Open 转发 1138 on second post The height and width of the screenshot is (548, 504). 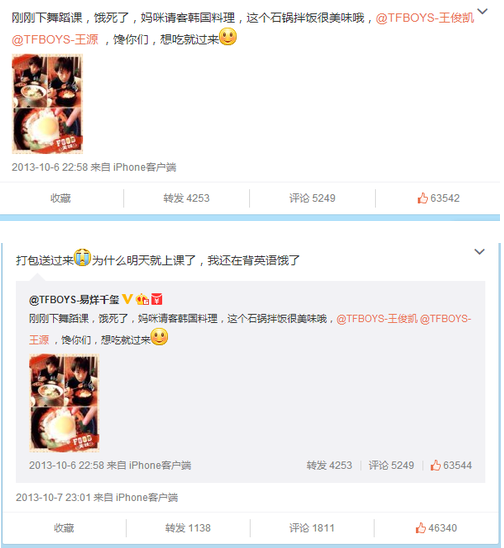(x=188, y=528)
